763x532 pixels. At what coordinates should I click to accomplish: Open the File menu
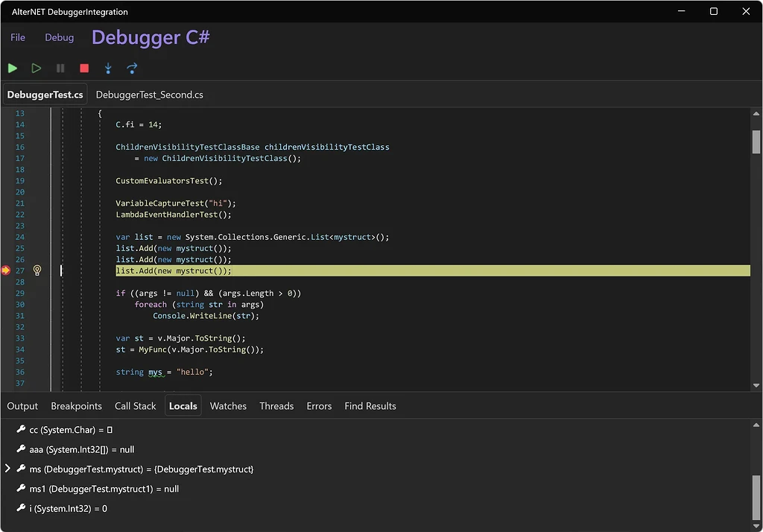[x=18, y=37]
